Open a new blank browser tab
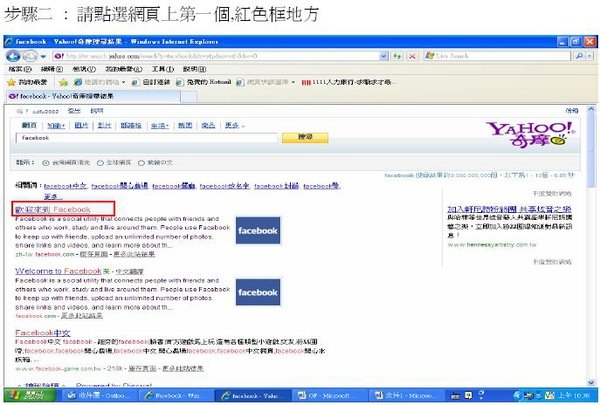The height and width of the screenshot is (405, 600). 189,96
